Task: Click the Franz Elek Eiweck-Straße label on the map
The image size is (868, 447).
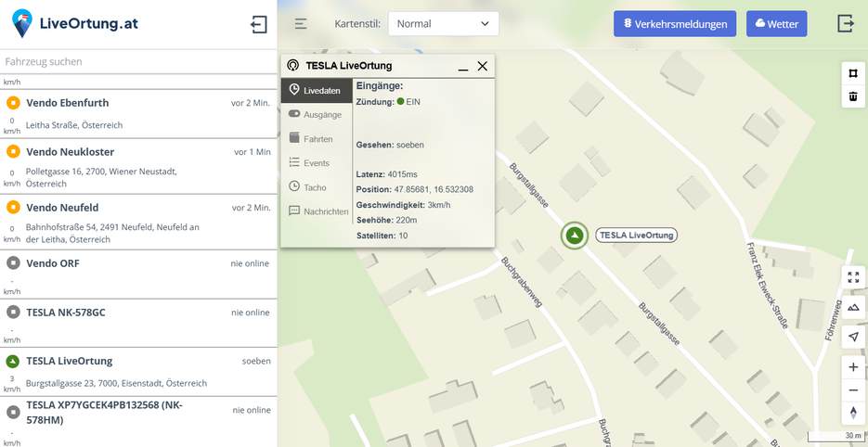Action: [x=767, y=286]
